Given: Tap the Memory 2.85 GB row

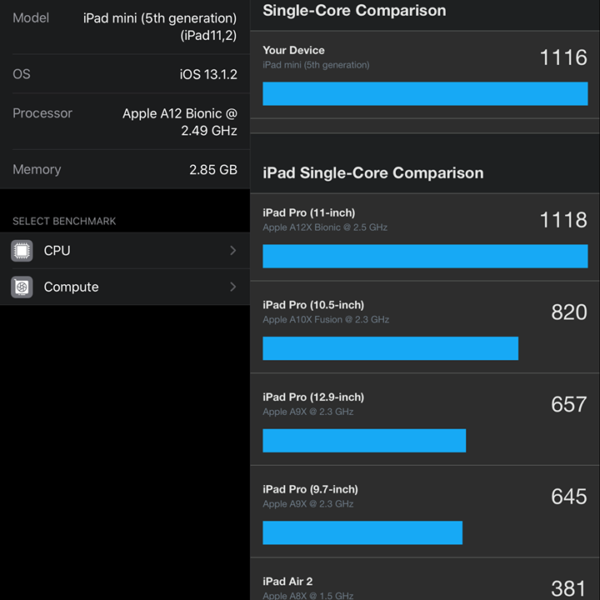Looking at the screenshot, I should coord(125,170).
